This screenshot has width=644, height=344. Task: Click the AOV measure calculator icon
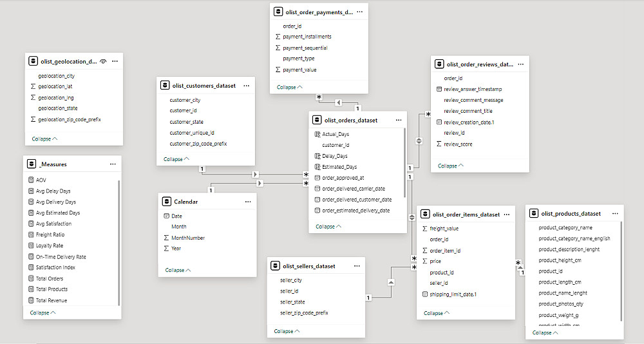31,180
